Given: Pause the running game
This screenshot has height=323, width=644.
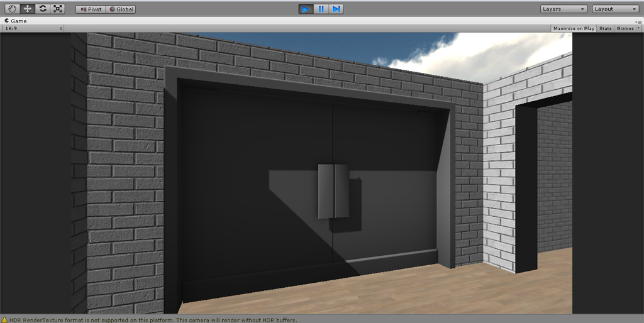Looking at the screenshot, I should (321, 9).
